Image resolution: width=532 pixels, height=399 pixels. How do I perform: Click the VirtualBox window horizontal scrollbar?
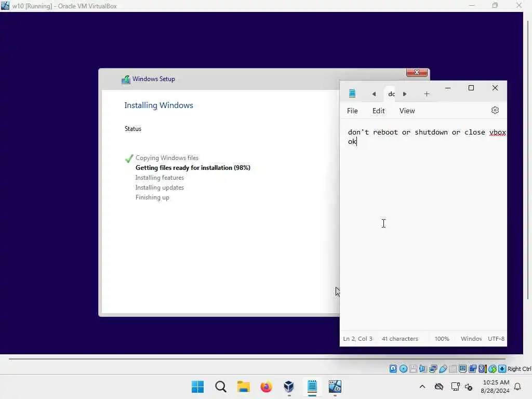(x=257, y=358)
